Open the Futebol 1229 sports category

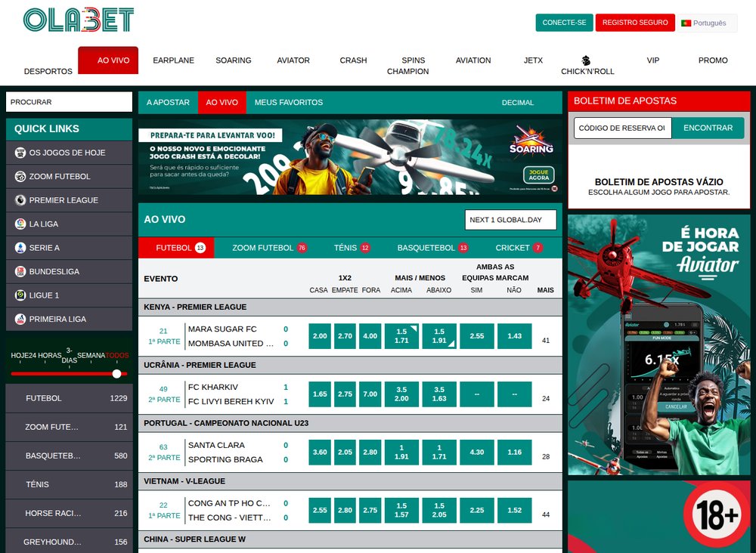coord(69,398)
